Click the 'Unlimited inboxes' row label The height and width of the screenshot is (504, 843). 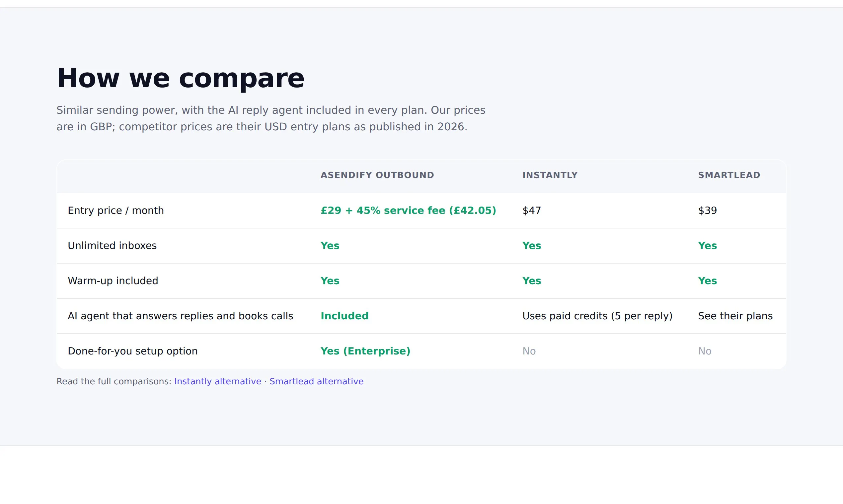pos(112,246)
